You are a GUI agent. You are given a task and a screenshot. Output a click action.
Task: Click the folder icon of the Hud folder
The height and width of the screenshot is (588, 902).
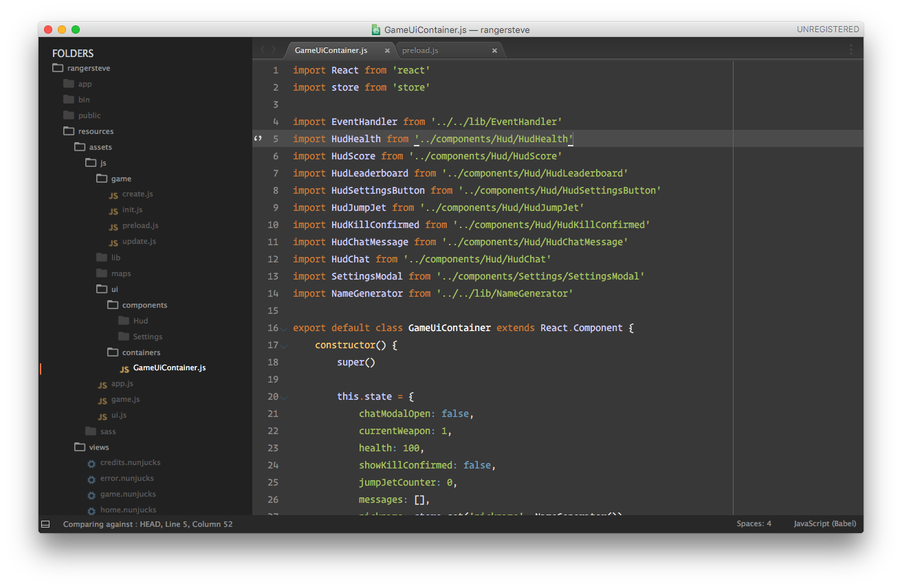(x=124, y=321)
